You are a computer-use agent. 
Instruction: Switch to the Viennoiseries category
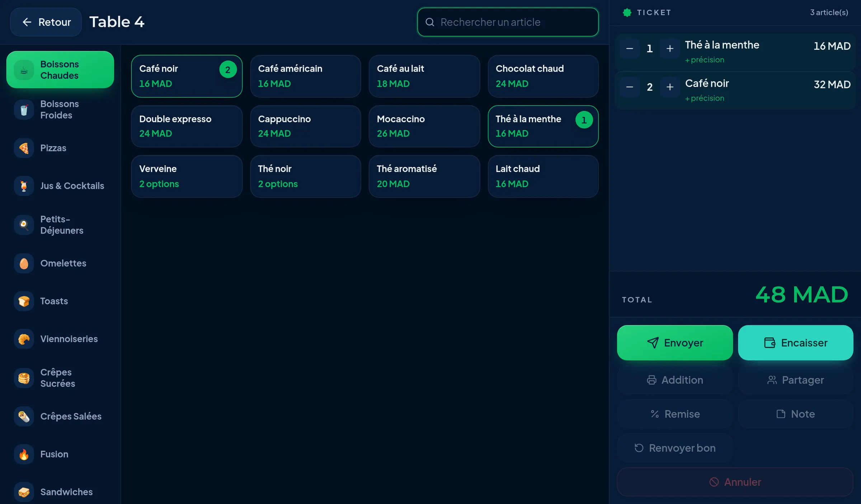click(x=60, y=339)
